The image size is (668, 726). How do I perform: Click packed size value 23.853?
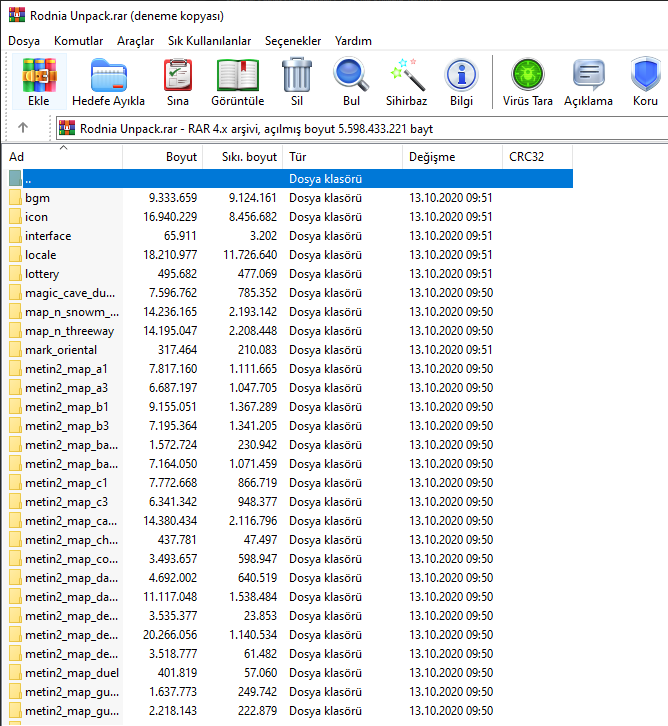(260, 615)
